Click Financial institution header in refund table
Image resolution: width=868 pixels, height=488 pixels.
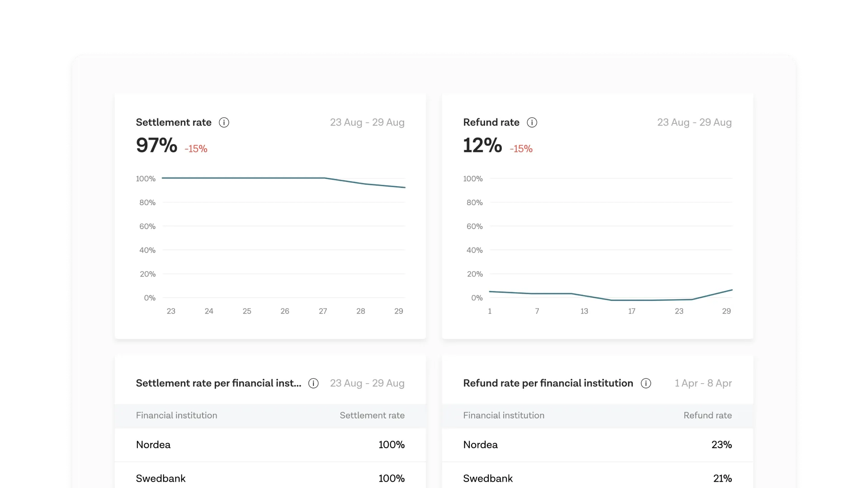pyautogui.click(x=504, y=415)
